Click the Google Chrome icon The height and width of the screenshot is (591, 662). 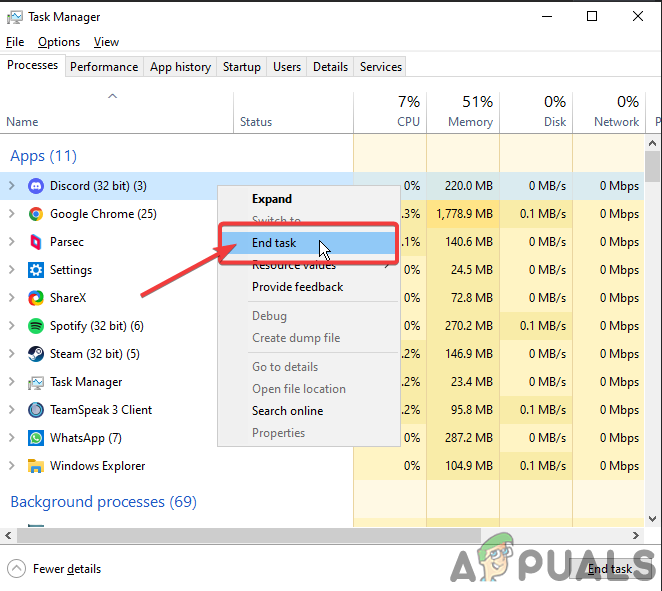(x=36, y=214)
